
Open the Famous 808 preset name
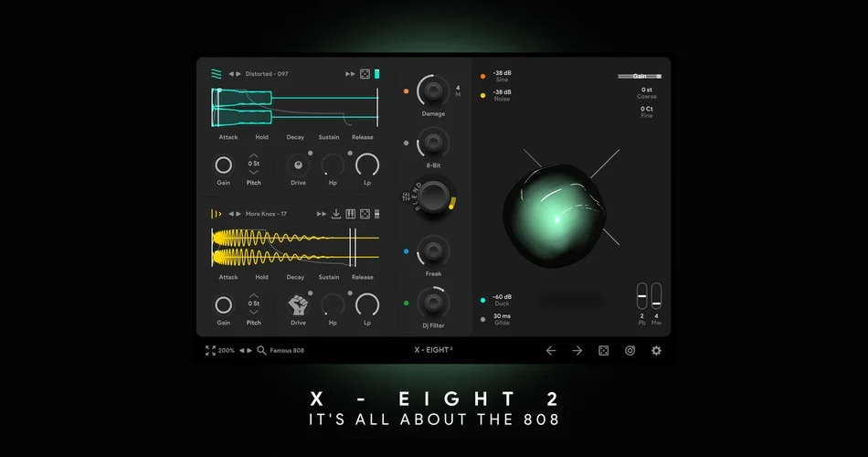tap(287, 351)
